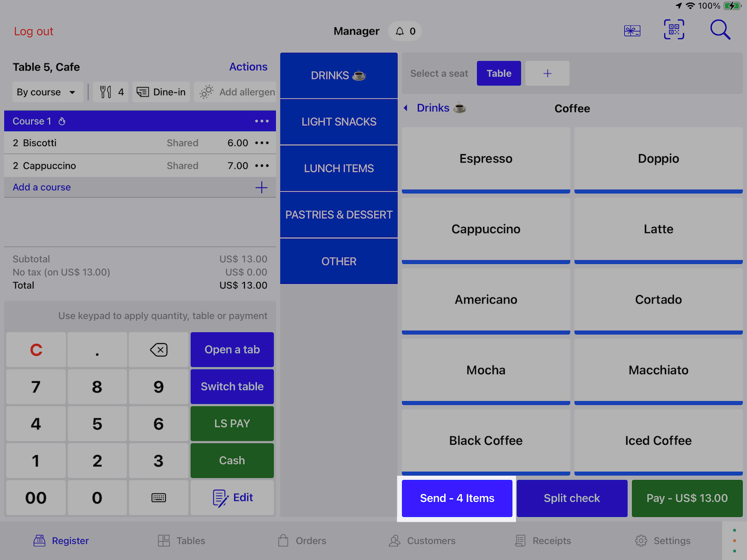Image resolution: width=747 pixels, height=560 pixels.
Task: Switch to the Tables tab
Action: pyautogui.click(x=181, y=541)
